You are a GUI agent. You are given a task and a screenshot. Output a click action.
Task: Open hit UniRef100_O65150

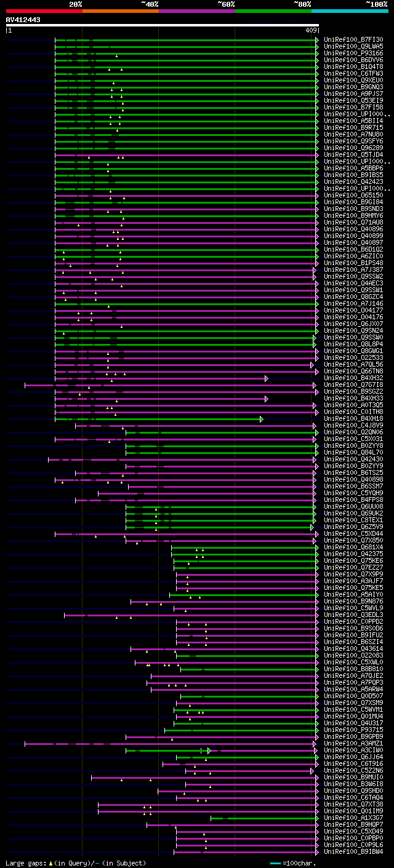(x=353, y=195)
